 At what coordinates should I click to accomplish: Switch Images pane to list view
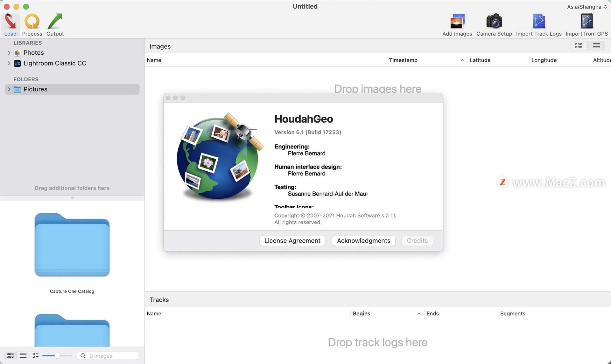(596, 46)
